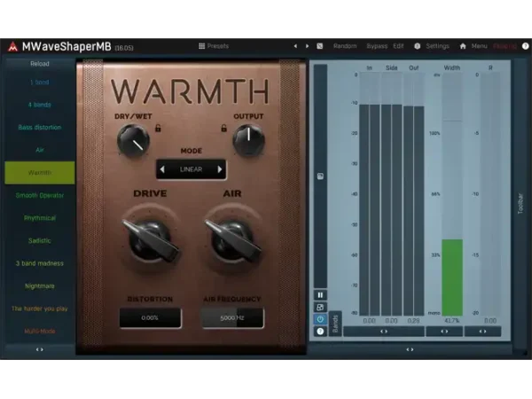The width and height of the screenshot is (532, 399).
Task: Click the Air Frequency 5000 Hz field
Action: click(x=232, y=318)
